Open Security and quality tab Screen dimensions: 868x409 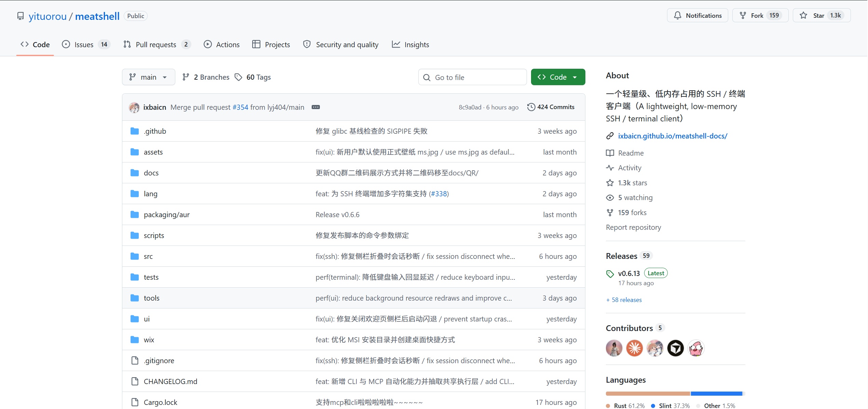pyautogui.click(x=341, y=44)
